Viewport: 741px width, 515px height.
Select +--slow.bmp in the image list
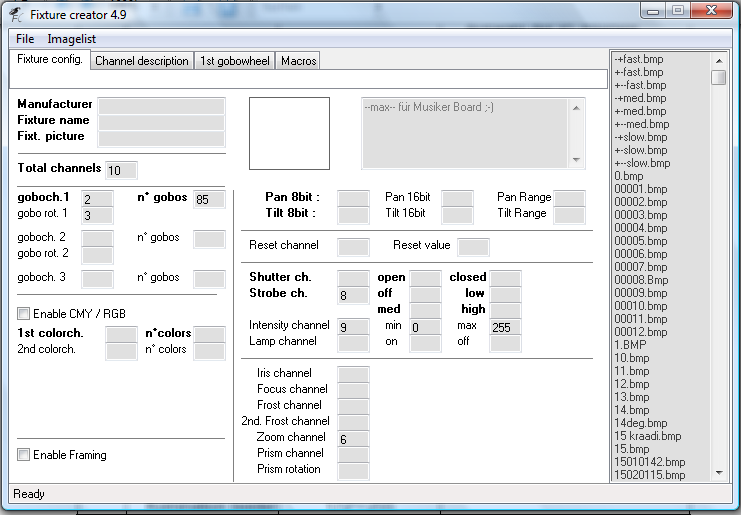642,163
